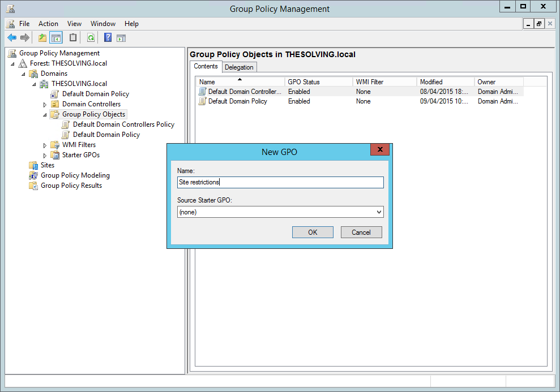Open the Action menu

48,24
